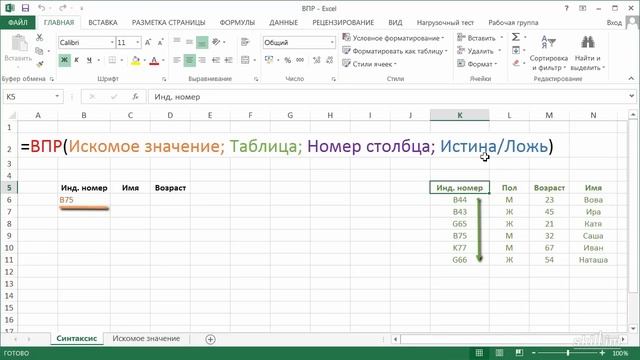
Task: Switch to the РАЗМЕТКА СТРАНИЦЫ tab
Action: 169,22
